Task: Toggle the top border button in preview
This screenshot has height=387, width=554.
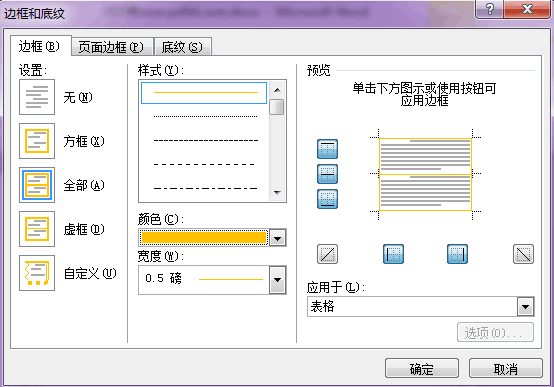Action: pyautogui.click(x=327, y=149)
